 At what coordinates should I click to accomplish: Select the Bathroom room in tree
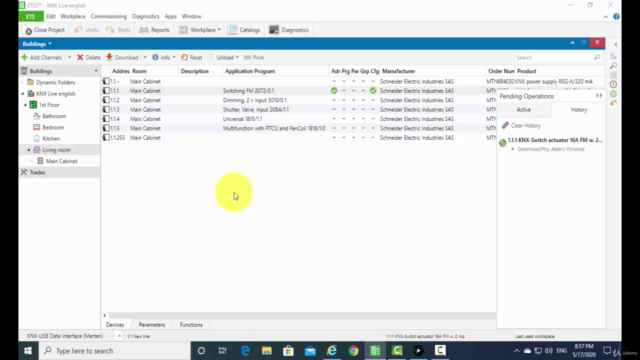click(54, 116)
